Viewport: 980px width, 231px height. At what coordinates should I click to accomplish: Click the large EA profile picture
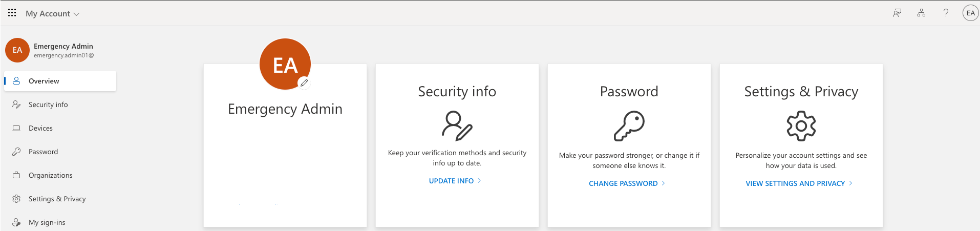click(285, 64)
